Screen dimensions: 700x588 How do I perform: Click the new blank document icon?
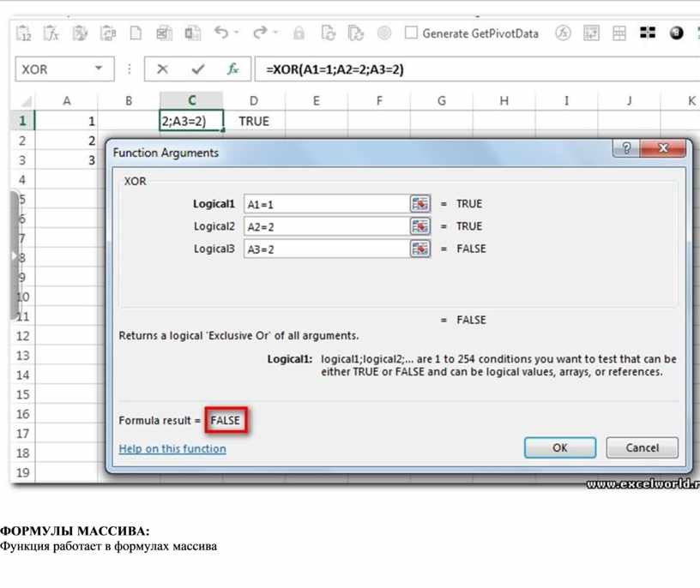(x=136, y=33)
